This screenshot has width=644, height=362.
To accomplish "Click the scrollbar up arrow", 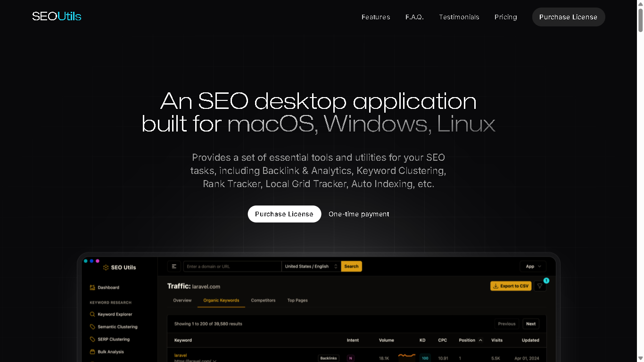I will 640,4.
